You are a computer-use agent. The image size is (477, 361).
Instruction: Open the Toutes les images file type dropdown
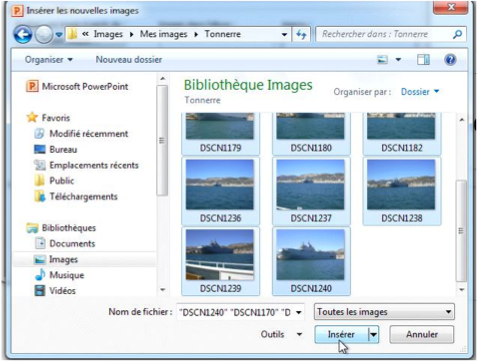(384, 312)
